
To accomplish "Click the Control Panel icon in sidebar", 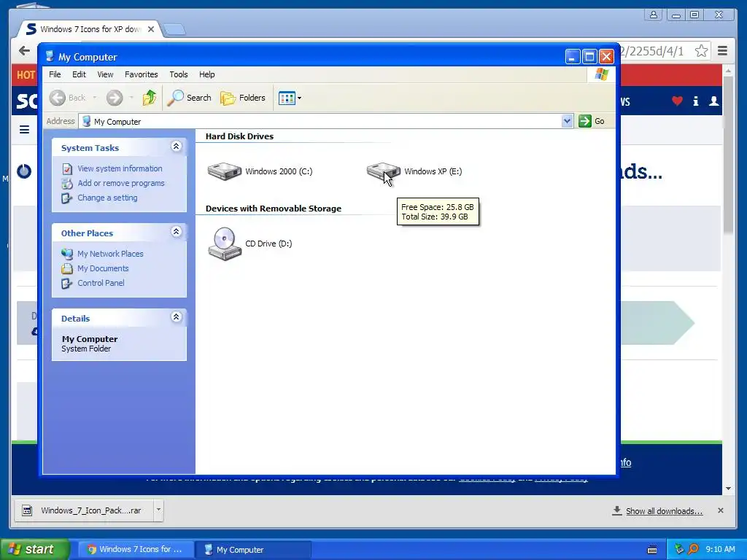I will (x=67, y=284).
